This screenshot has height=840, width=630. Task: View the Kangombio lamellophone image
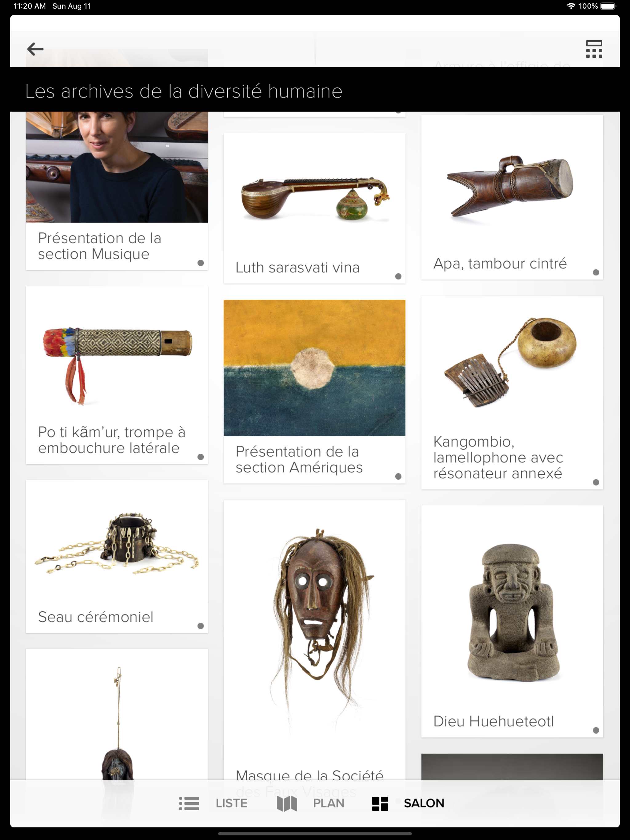point(512,363)
